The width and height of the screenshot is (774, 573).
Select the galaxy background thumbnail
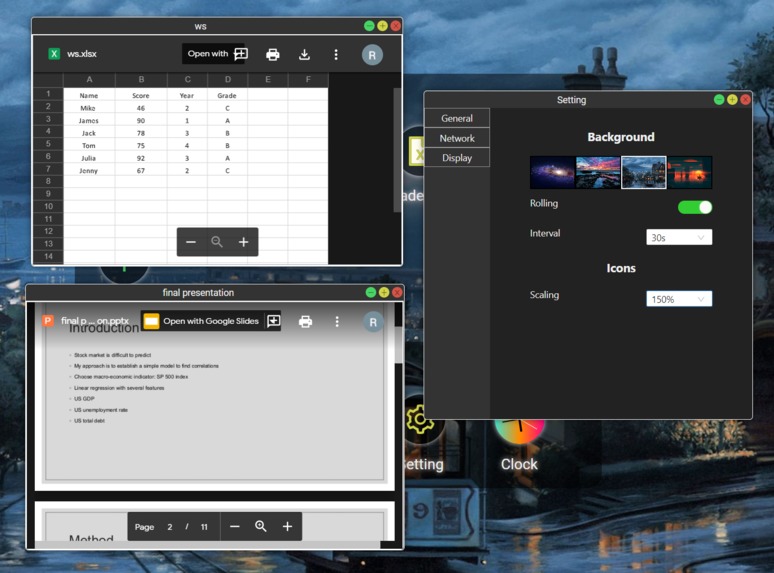tap(552, 172)
